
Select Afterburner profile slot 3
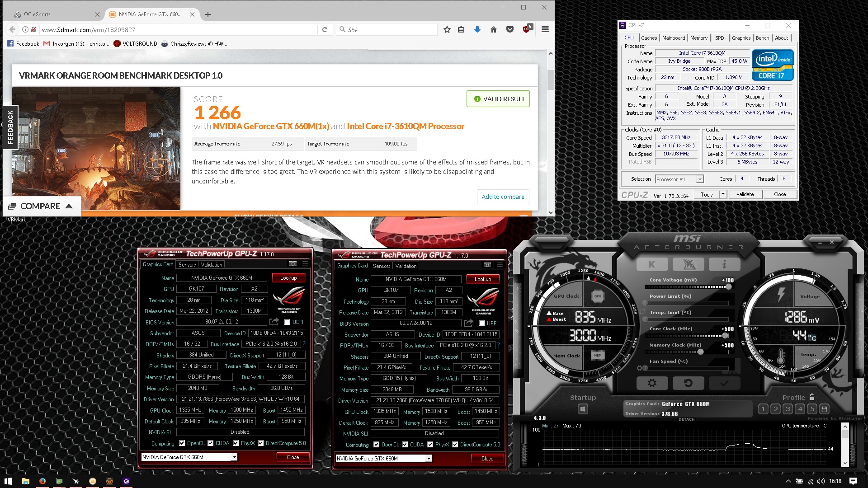[x=788, y=409]
